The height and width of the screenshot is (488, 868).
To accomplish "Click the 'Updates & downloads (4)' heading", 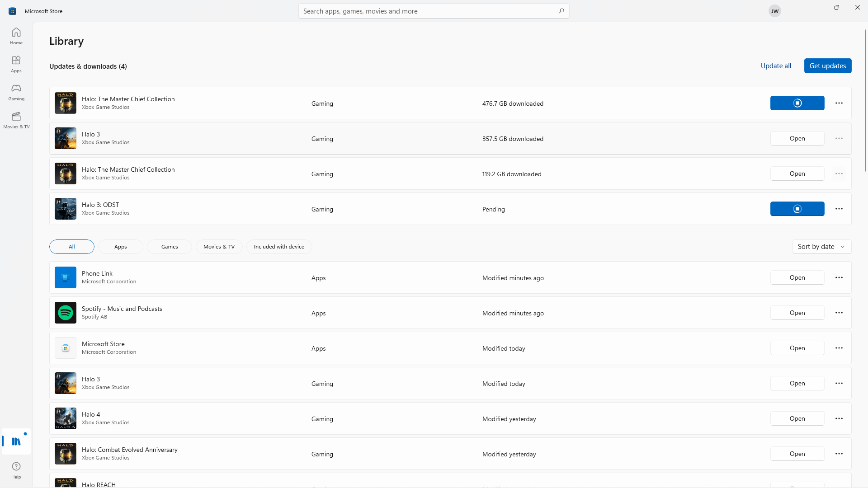I will pos(88,66).
